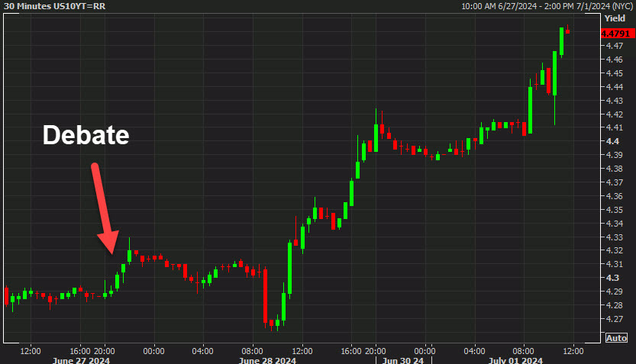Screen dimensions: 636x364
Task: Click the 30 Minutes US10YT=RR title
Action: tap(54, 6)
